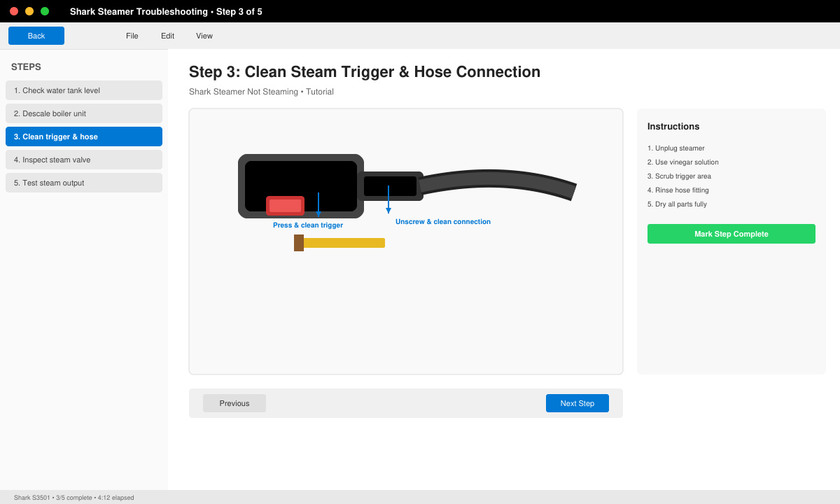Viewport: 840px width, 504px height.
Task: Click the yellow cleaning brush in diagram
Action: (339, 243)
